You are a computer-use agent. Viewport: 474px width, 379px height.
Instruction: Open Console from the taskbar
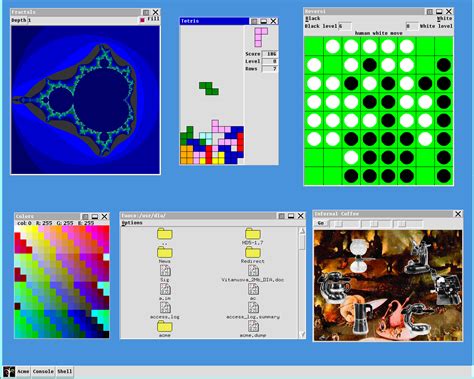coord(43,371)
